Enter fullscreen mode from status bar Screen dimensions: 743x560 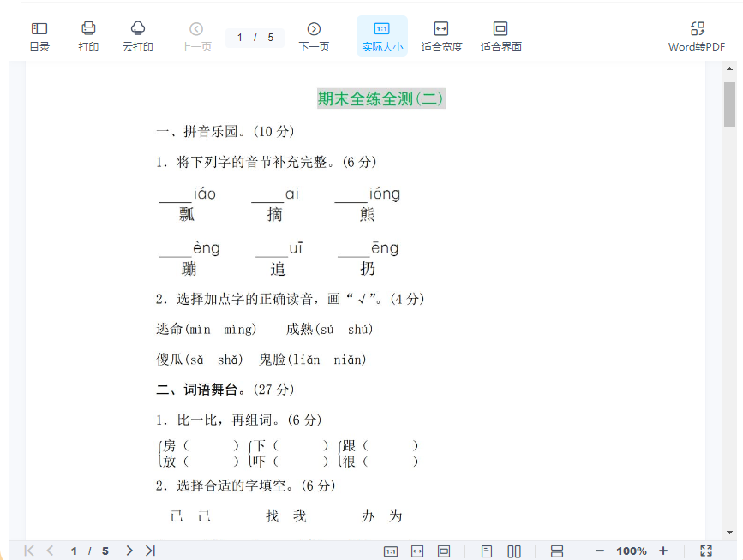(x=706, y=551)
